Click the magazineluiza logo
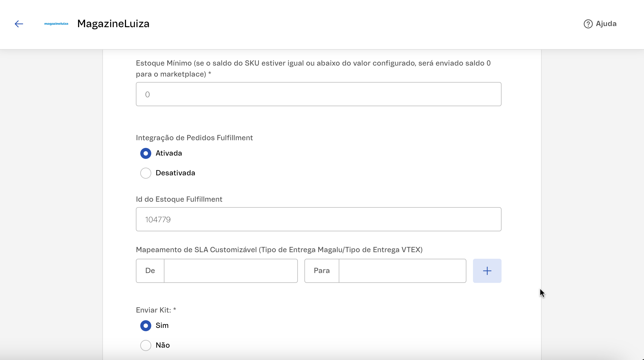Image resolution: width=644 pixels, height=360 pixels. click(56, 24)
